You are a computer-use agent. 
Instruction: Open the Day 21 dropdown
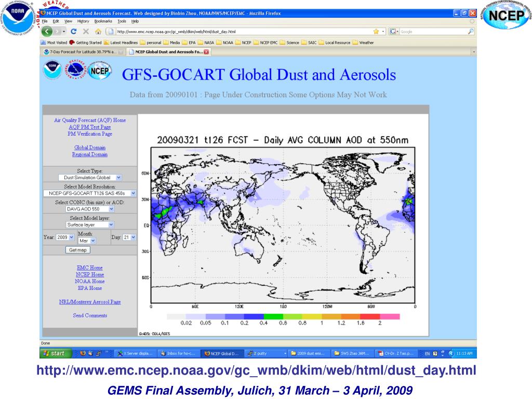tap(129, 237)
